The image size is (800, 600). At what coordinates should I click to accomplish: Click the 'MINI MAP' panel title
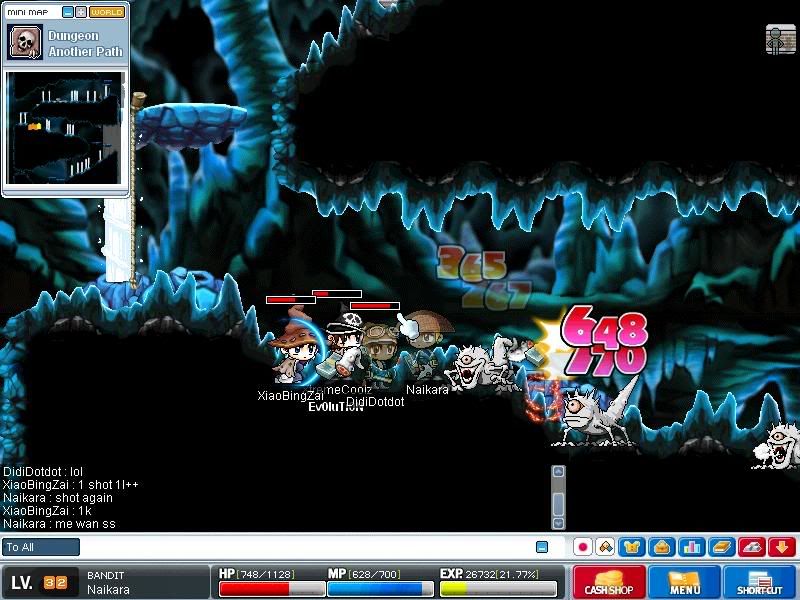(28, 12)
